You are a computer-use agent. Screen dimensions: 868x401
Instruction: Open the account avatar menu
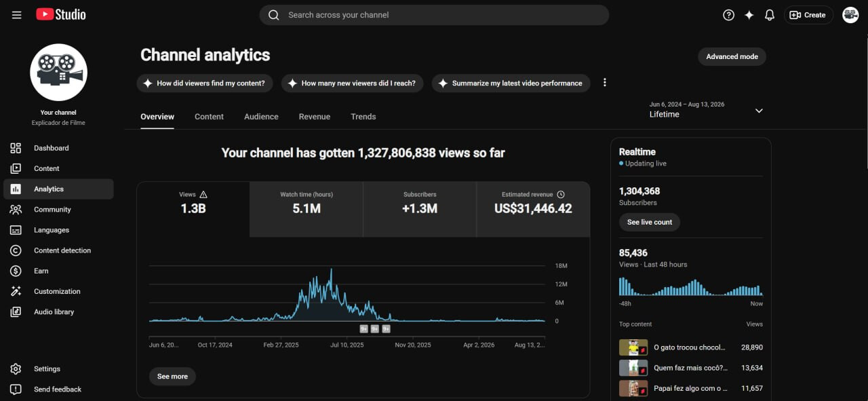(x=850, y=15)
